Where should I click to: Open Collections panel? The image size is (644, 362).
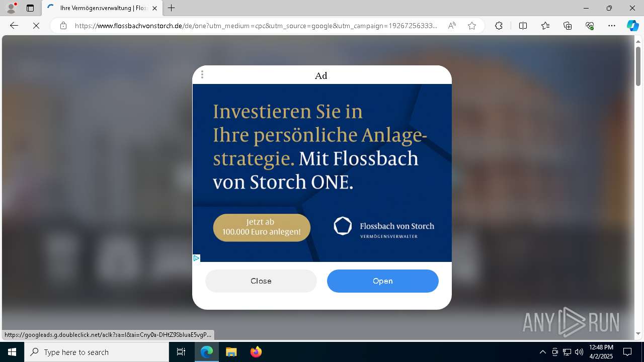click(568, 26)
